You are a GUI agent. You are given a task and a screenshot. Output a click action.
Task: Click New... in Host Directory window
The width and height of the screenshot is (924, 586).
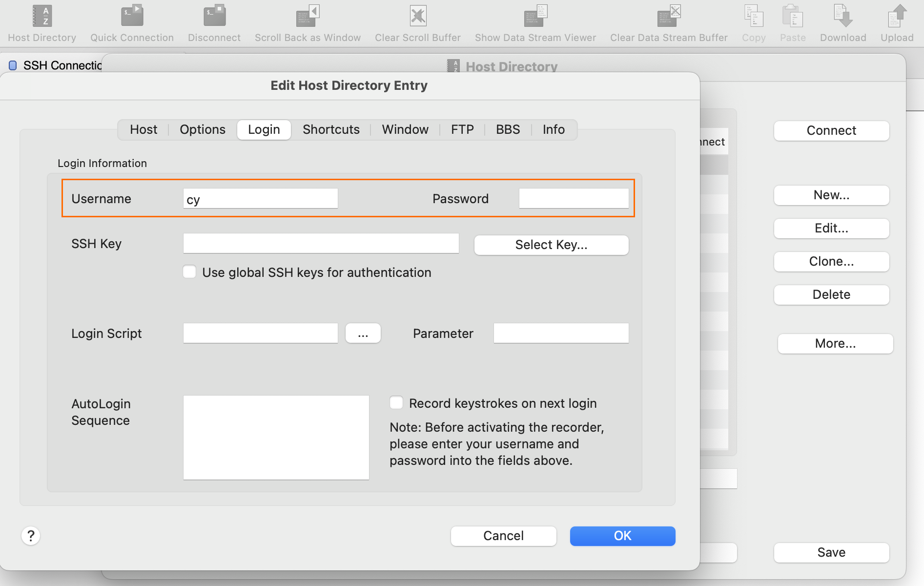[x=832, y=195]
